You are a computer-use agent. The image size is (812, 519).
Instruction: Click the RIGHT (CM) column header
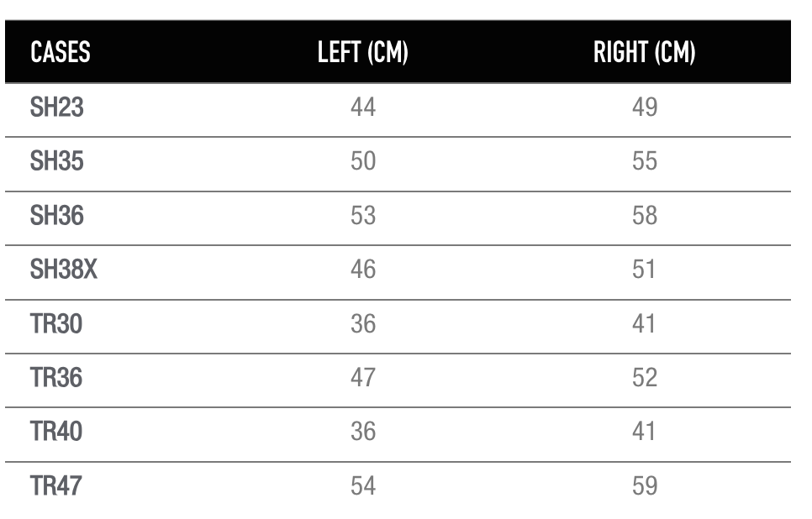(644, 52)
